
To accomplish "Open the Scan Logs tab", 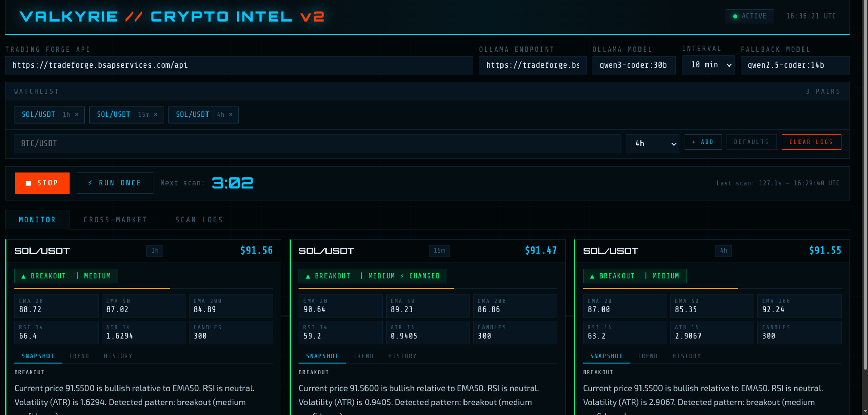I will tap(199, 220).
